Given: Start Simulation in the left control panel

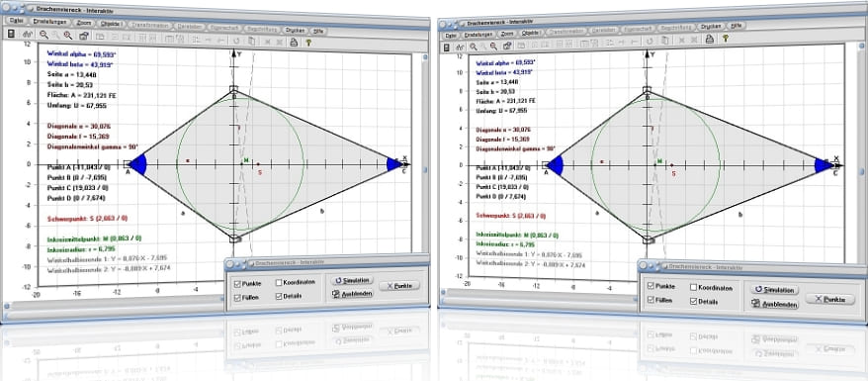Looking at the screenshot, I should [352, 280].
